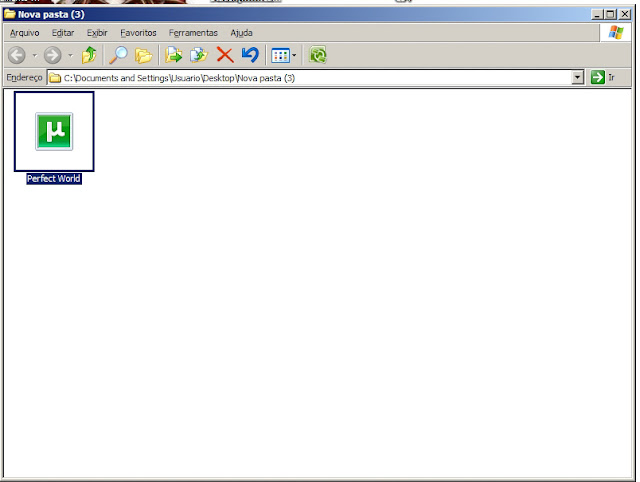This screenshot has height=482, width=640.
Task: Open the Forward history dropdown arrow
Action: [71, 56]
